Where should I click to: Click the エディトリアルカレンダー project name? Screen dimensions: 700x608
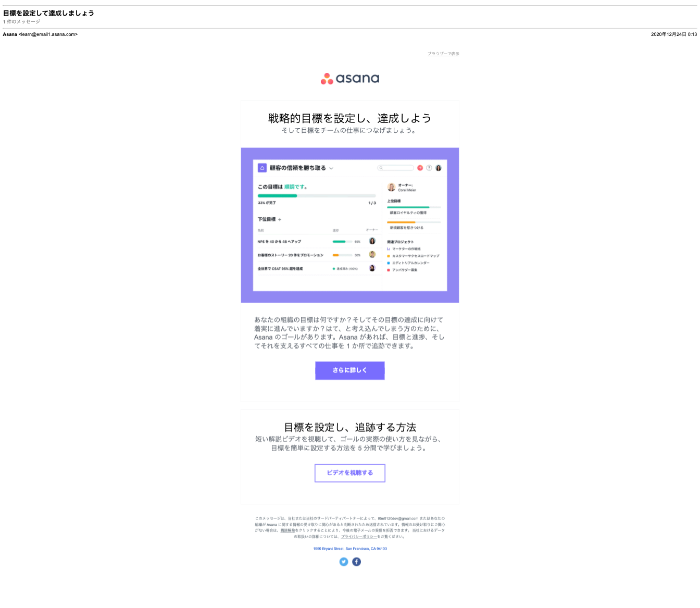click(411, 263)
